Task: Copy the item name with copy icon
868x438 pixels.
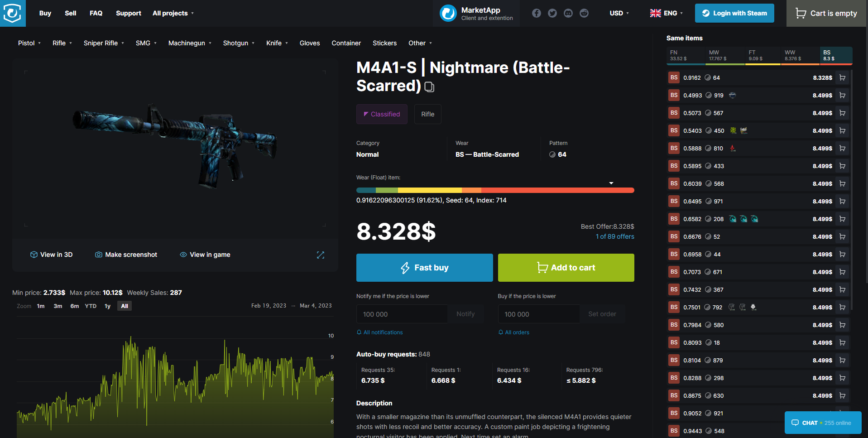Action: click(x=429, y=87)
